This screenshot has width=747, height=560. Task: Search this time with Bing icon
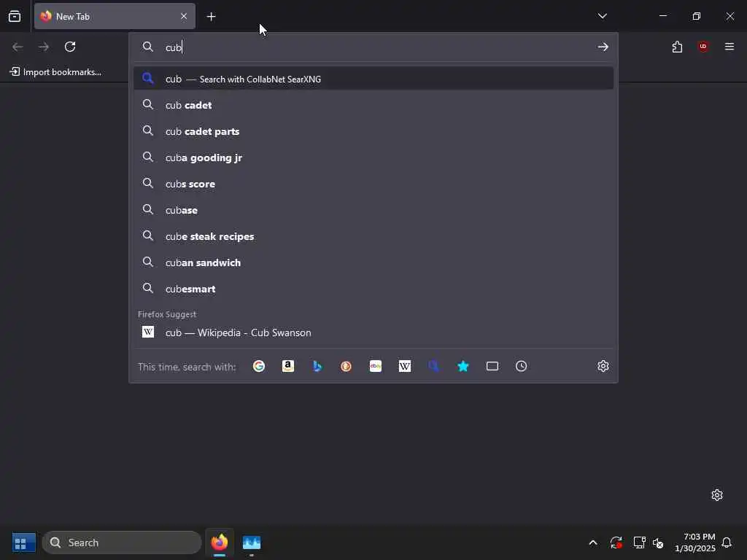(x=317, y=366)
